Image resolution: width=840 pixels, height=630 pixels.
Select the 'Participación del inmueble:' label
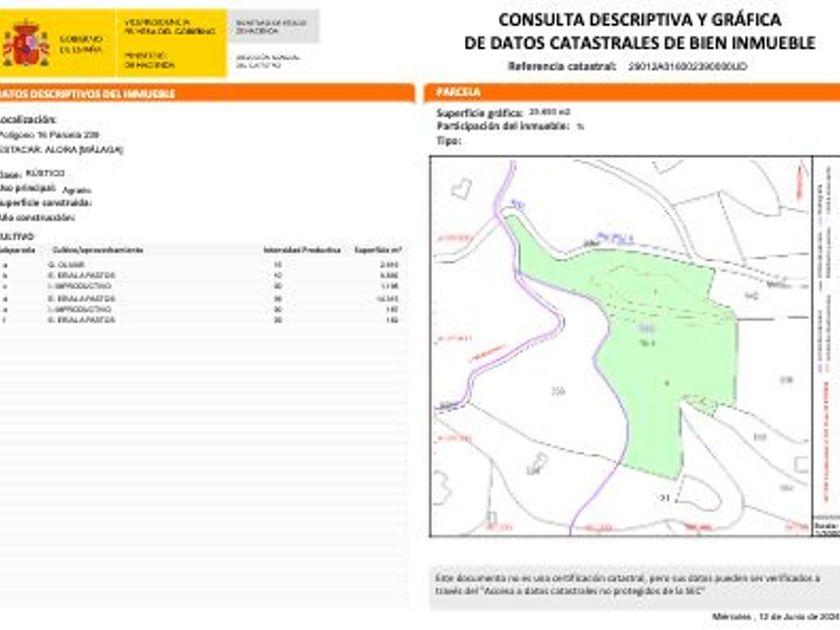(502, 126)
